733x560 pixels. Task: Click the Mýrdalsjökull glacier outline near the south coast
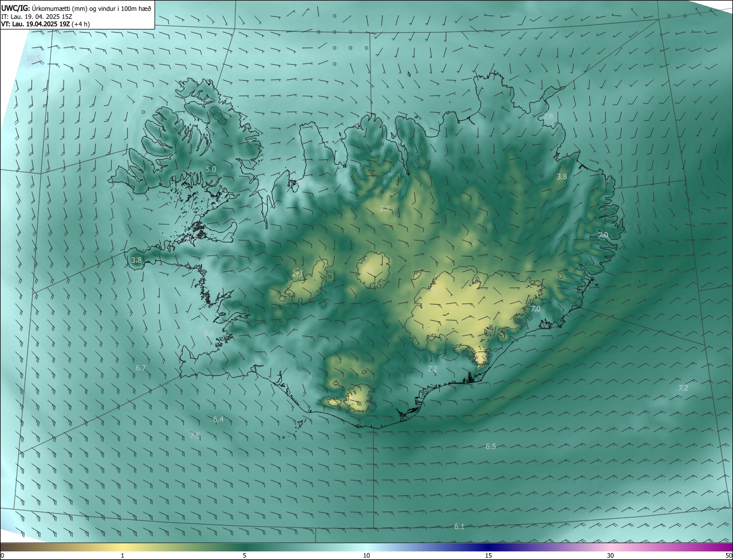pyautogui.click(x=358, y=397)
